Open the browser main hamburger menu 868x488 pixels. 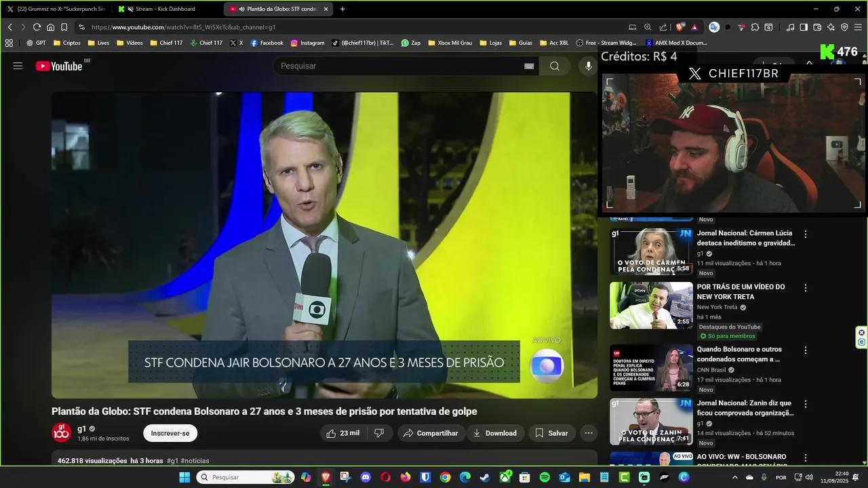859,27
